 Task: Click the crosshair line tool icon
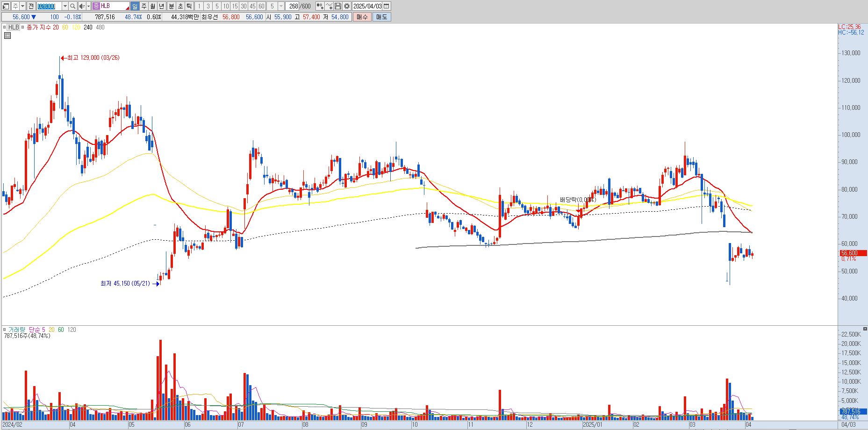[329, 6]
